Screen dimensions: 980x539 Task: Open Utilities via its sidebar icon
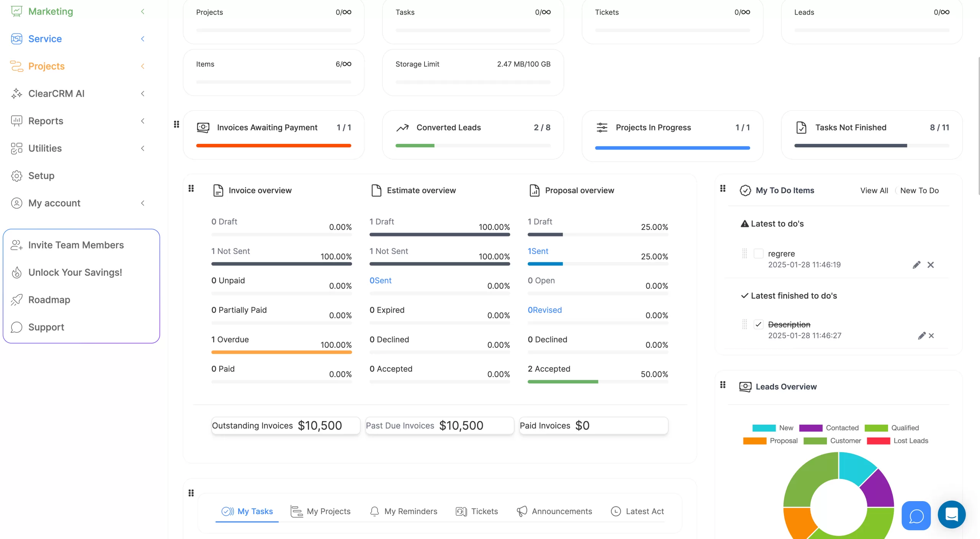click(16, 148)
